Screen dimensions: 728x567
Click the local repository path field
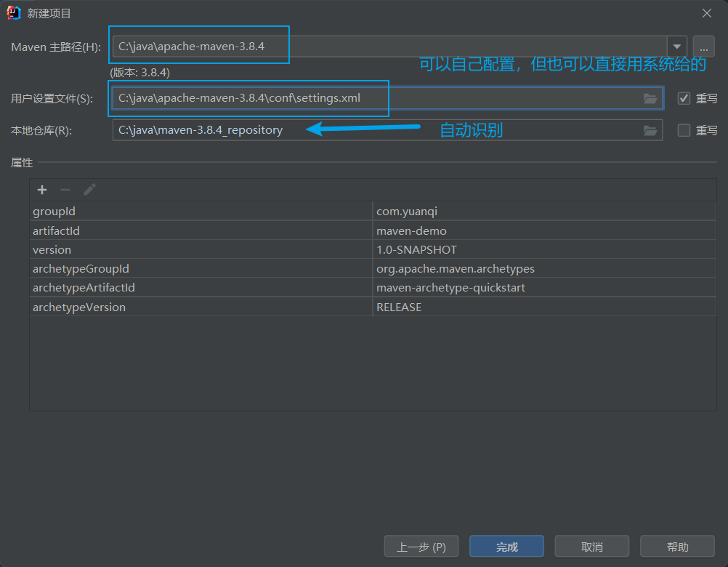pyautogui.click(x=388, y=130)
